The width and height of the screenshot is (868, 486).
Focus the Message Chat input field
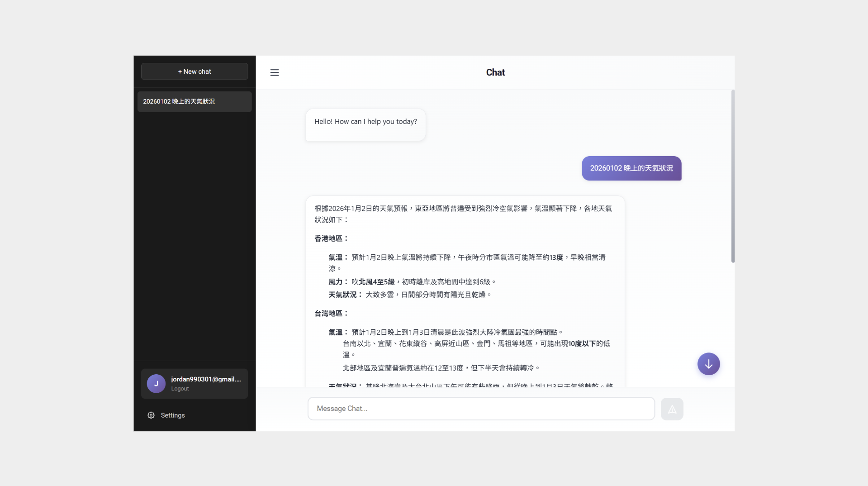tap(481, 409)
